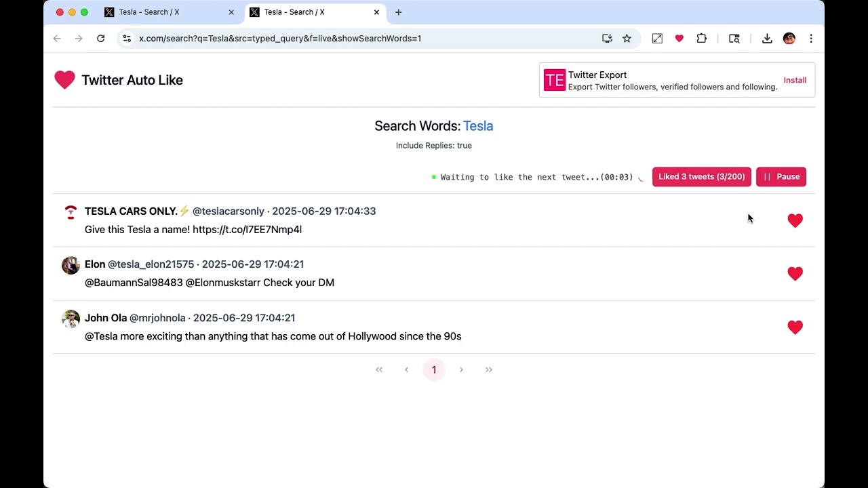This screenshot has width=868, height=488.
Task: Click timestamp 2025-06-29 17:04:33
Action: pyautogui.click(x=323, y=211)
